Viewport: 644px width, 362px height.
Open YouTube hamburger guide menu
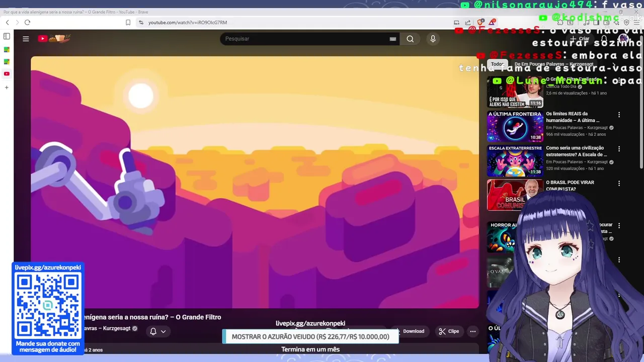(26, 39)
